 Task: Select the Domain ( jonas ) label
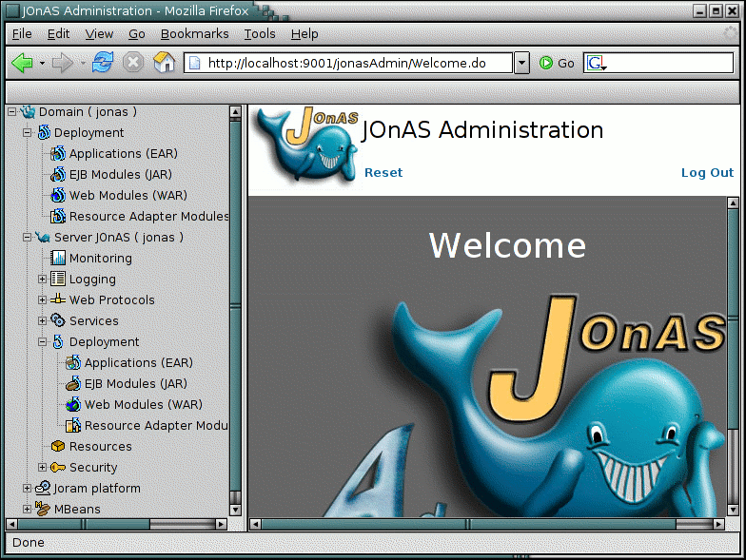pos(88,112)
